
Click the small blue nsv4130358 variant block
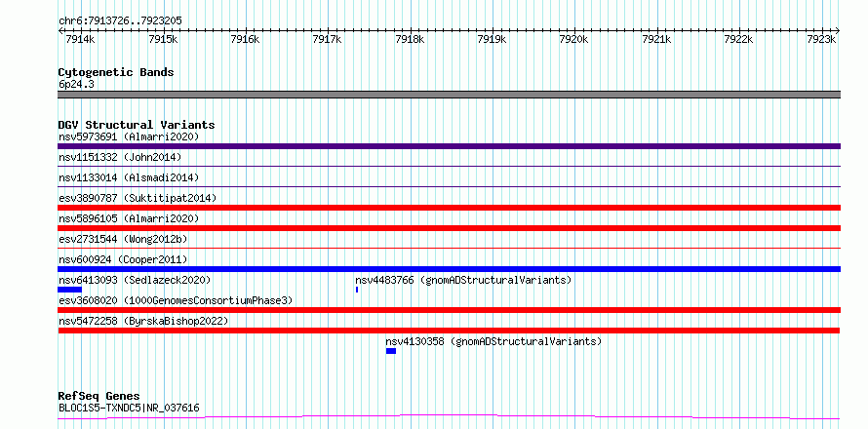[391, 351]
